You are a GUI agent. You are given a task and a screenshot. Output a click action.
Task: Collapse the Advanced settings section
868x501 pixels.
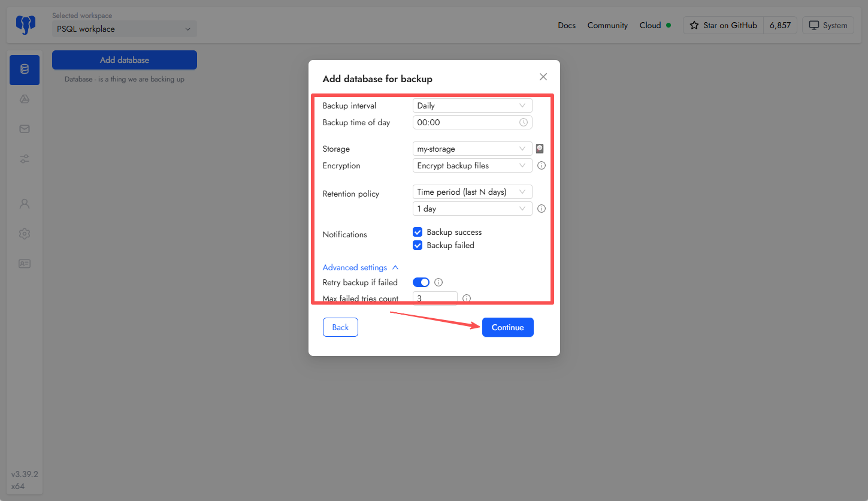tap(361, 267)
